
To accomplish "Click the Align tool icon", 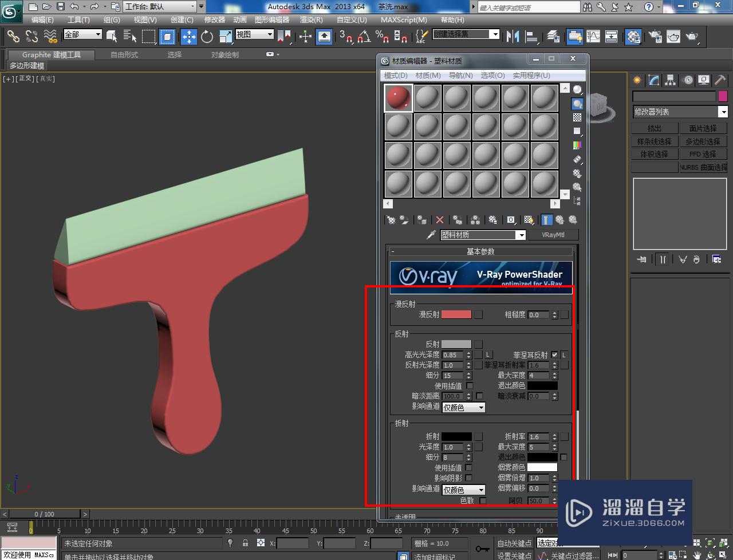I will 532,37.
